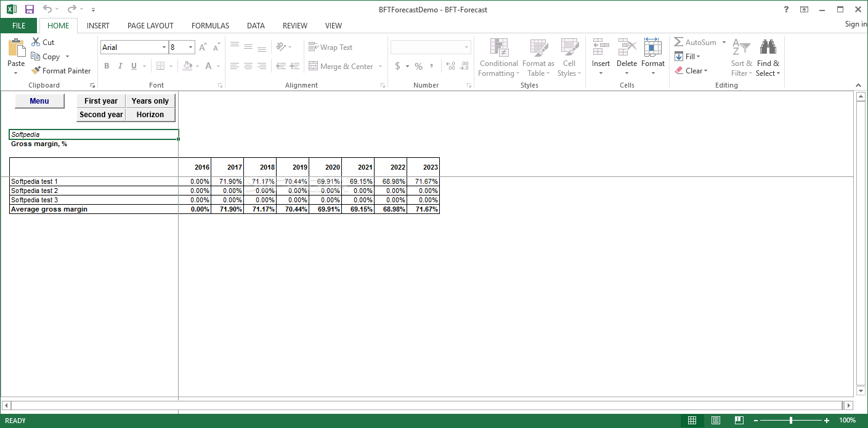Click the AutoSum sigma button
Screen dimensions: 868x428
click(x=696, y=43)
